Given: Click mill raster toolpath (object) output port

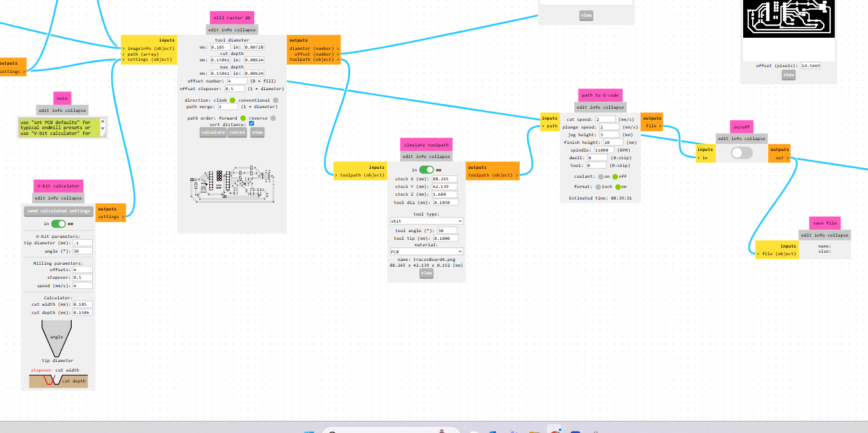Looking at the screenshot, I should click(314, 59).
